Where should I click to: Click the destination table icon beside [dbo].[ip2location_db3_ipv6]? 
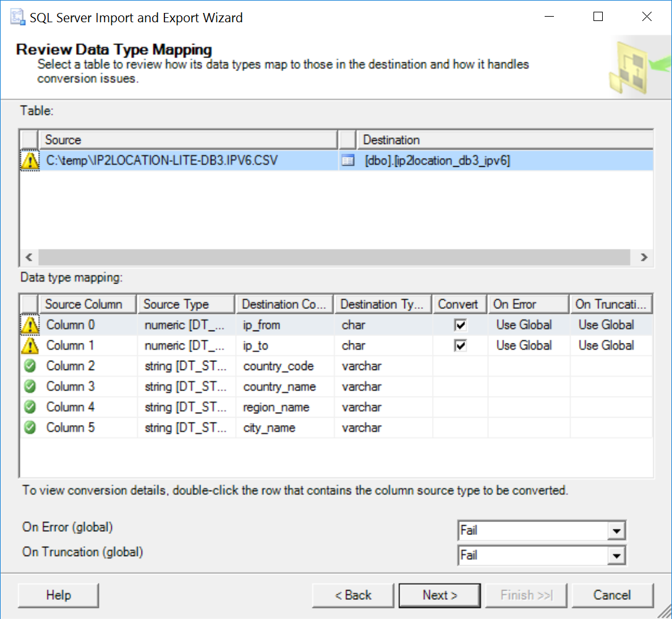tap(348, 161)
